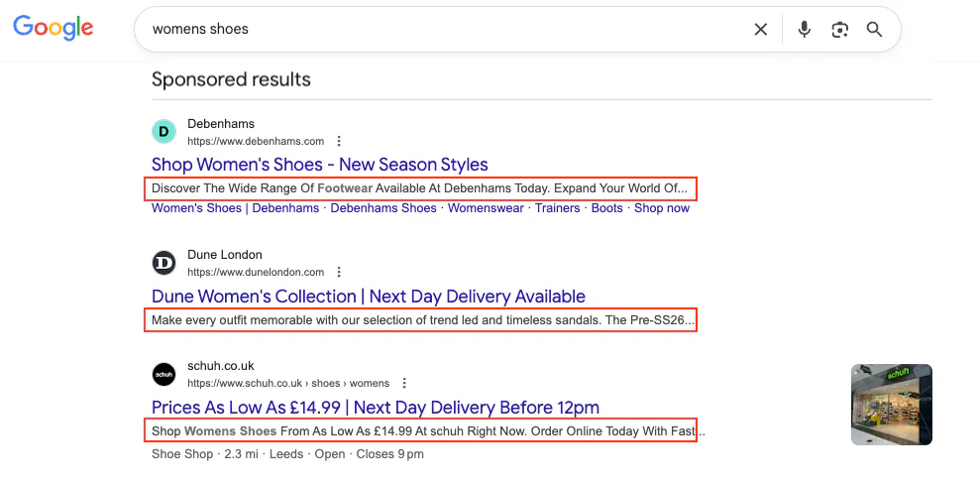Click the 'schuh.co.uk' advertiser name
This screenshot has width=980, height=483.
pos(221,366)
